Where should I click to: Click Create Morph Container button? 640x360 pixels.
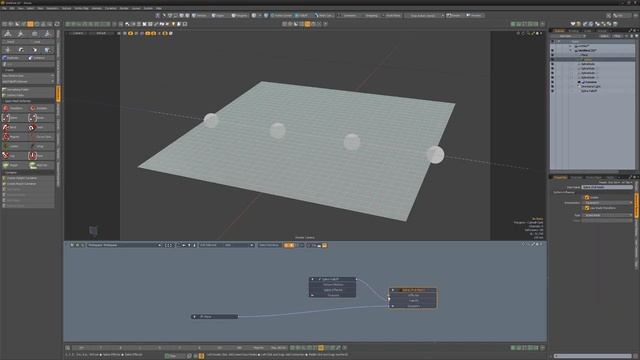[x=28, y=184]
